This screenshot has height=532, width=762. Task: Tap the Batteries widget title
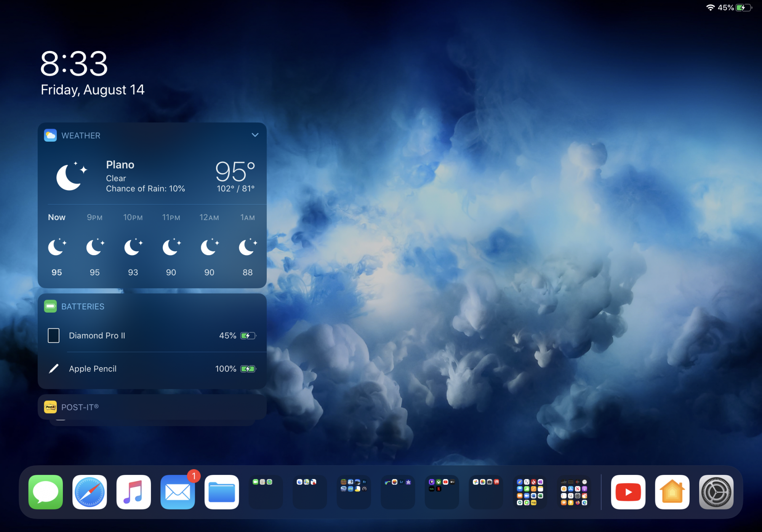(83, 307)
